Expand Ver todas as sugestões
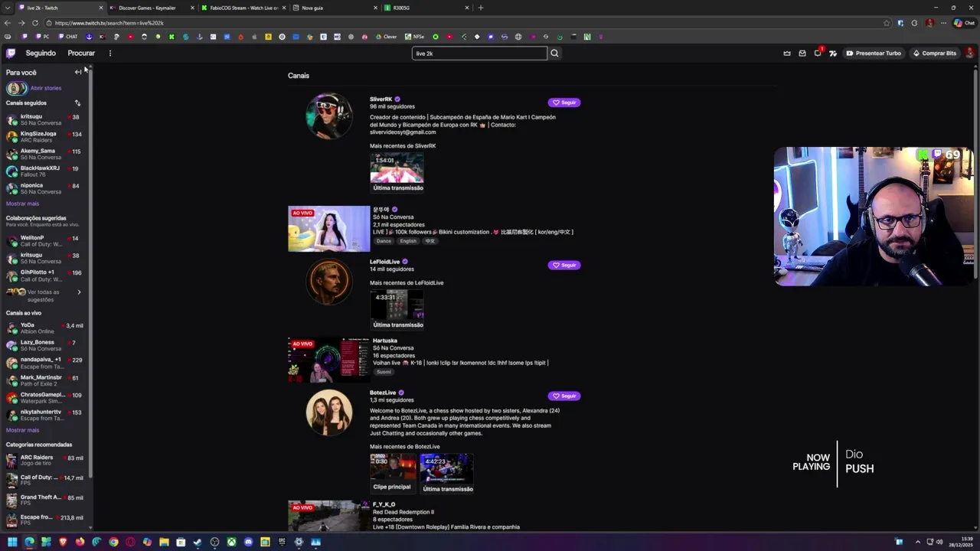 (46, 295)
